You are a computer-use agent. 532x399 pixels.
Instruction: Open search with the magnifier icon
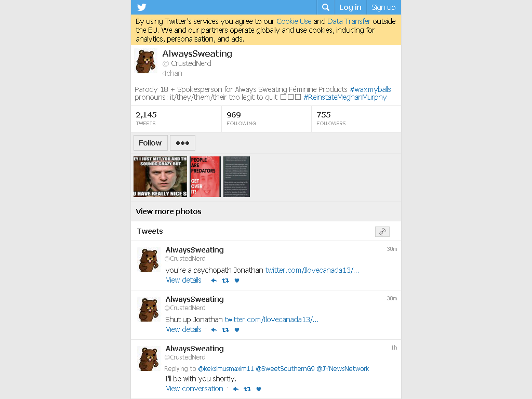click(325, 7)
